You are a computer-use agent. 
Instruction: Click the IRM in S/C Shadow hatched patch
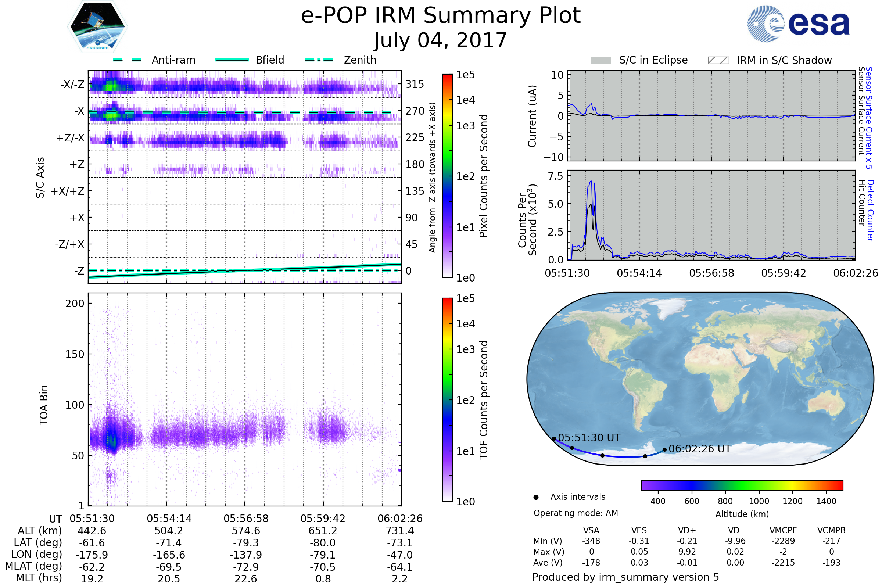click(x=718, y=60)
